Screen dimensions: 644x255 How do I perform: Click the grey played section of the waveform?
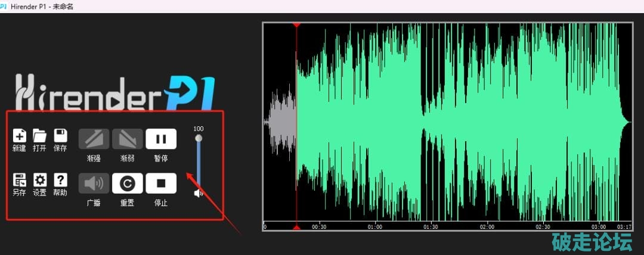coord(281,122)
